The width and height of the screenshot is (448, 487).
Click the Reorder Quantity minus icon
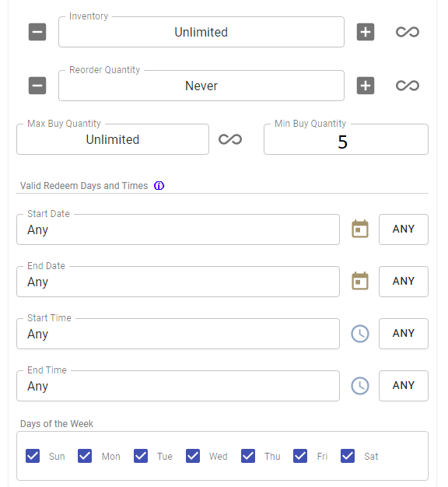(37, 86)
